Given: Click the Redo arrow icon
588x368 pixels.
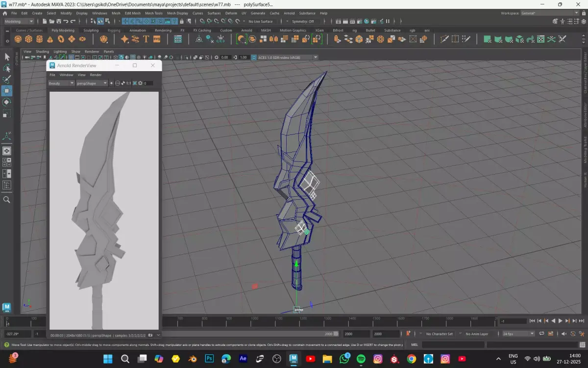Looking at the screenshot, I should 73,22.
